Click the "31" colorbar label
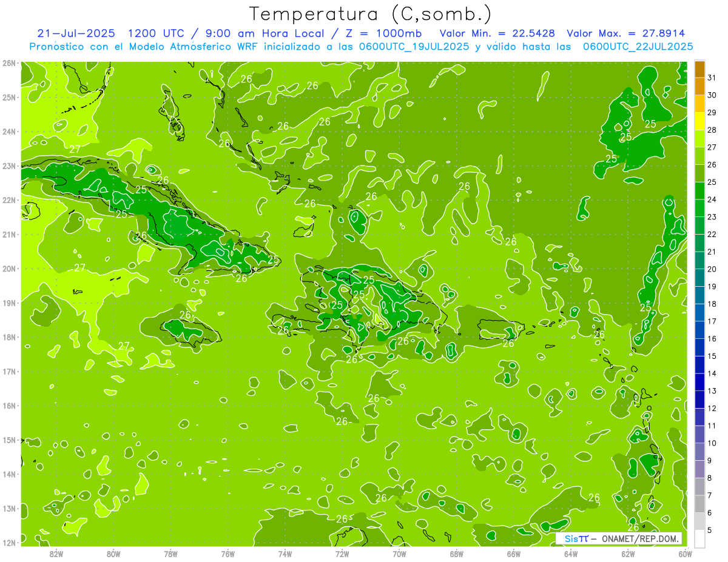This screenshot has width=728, height=562. (x=712, y=78)
